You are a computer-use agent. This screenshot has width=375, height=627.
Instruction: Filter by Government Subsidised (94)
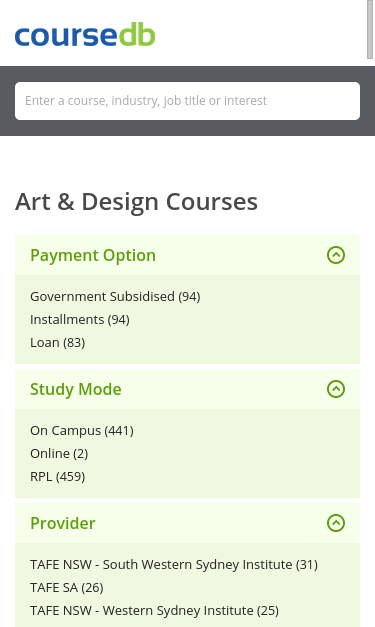coord(115,297)
